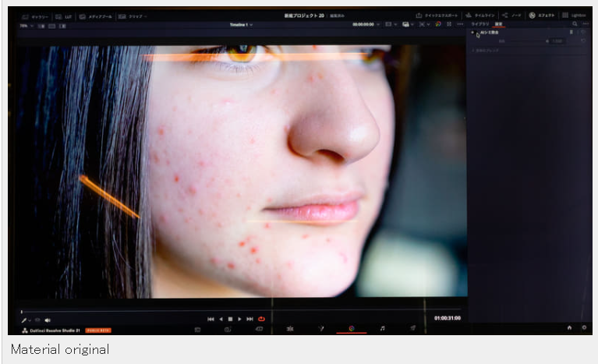Screen dimensions: 598x364
Task: Open project settings gear icon
Action: 584,327
